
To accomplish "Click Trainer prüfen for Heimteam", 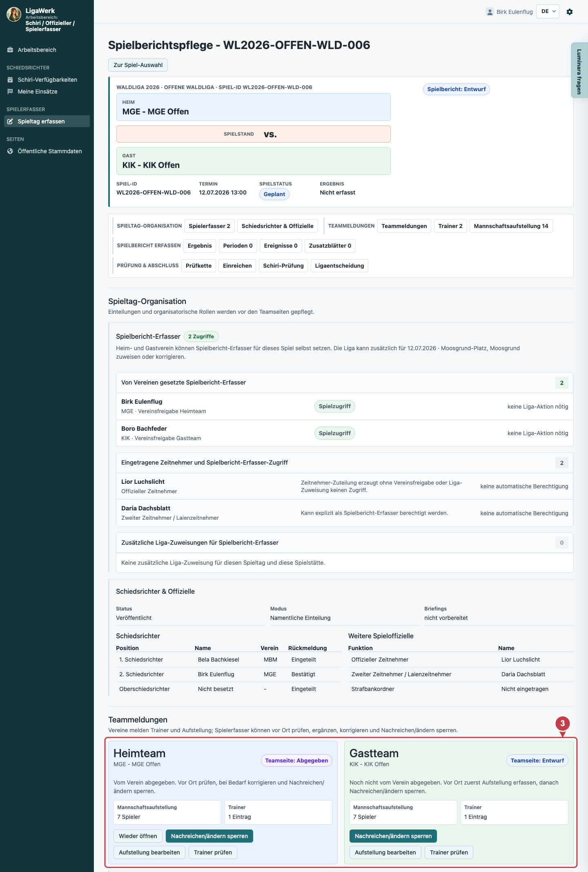I will coord(213,852).
